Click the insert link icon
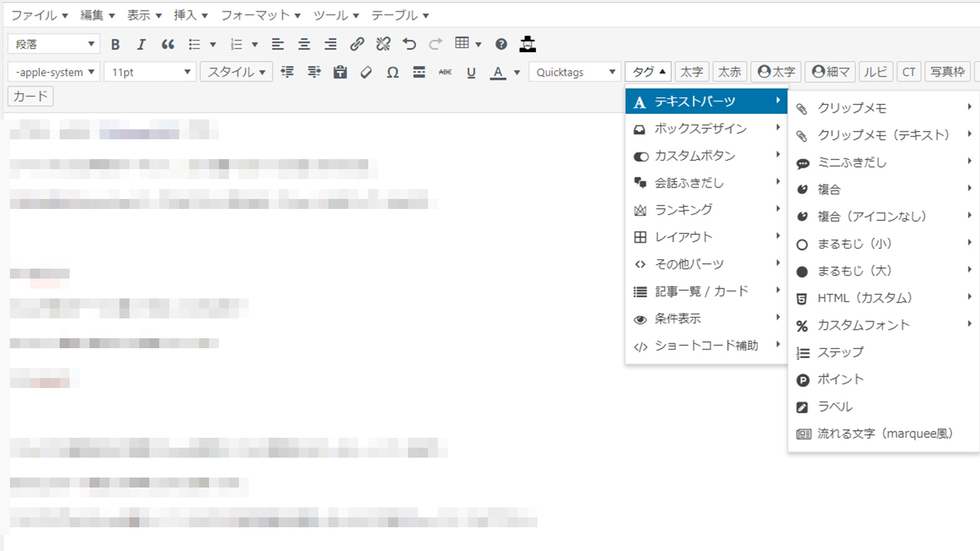This screenshot has width=980, height=551. [357, 44]
